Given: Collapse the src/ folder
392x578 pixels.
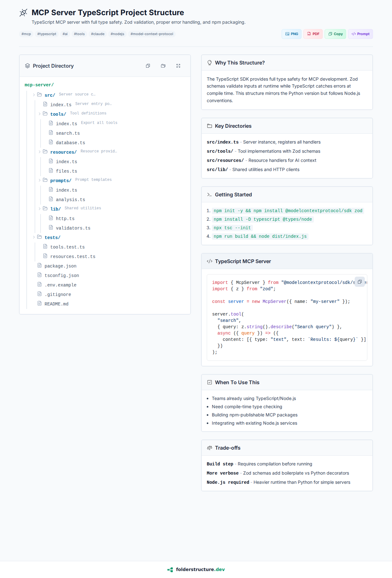Looking at the screenshot, I should (x=34, y=95).
